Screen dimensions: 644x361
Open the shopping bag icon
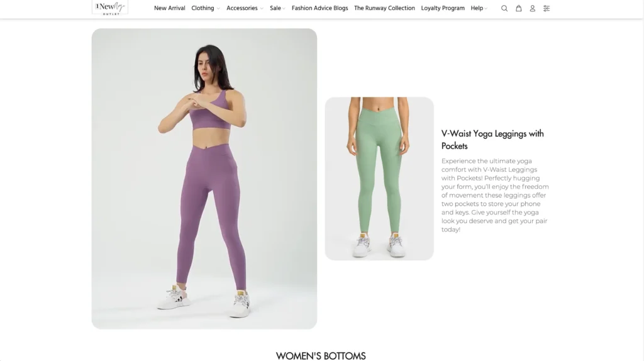click(x=519, y=8)
